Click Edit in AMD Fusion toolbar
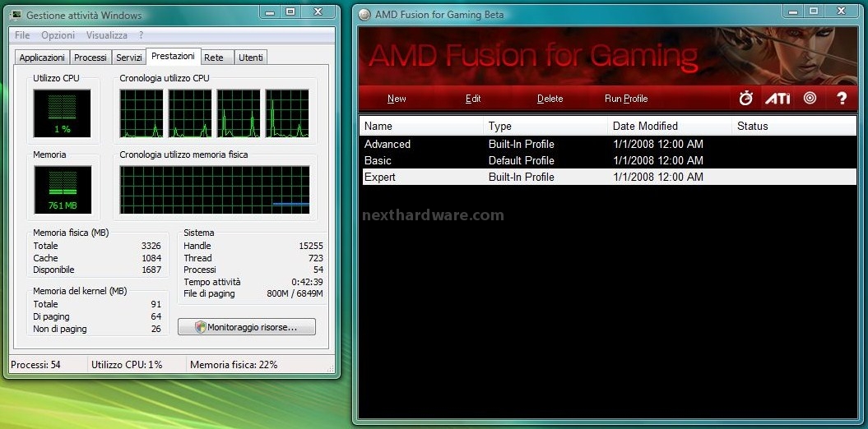The image size is (868, 429). 473,99
